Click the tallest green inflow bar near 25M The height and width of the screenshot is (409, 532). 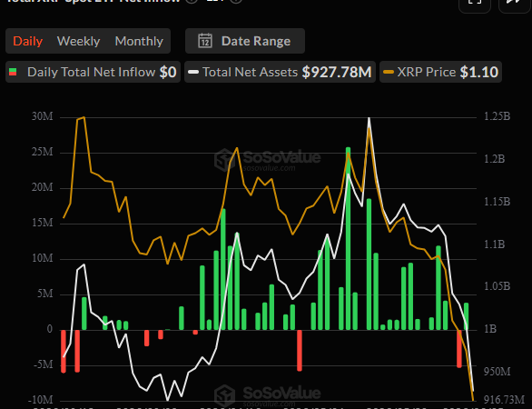[x=348, y=238]
